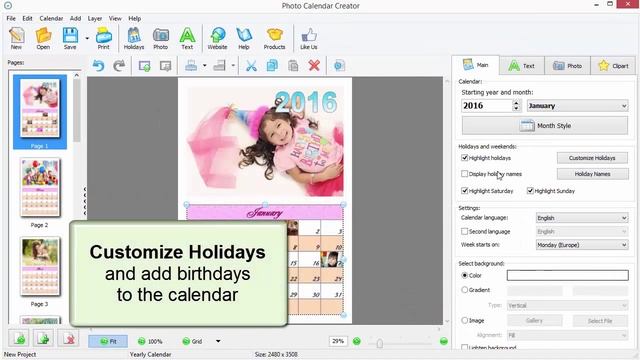Delete selected object with red X
This screenshot has height=360, width=640.
(x=314, y=66)
